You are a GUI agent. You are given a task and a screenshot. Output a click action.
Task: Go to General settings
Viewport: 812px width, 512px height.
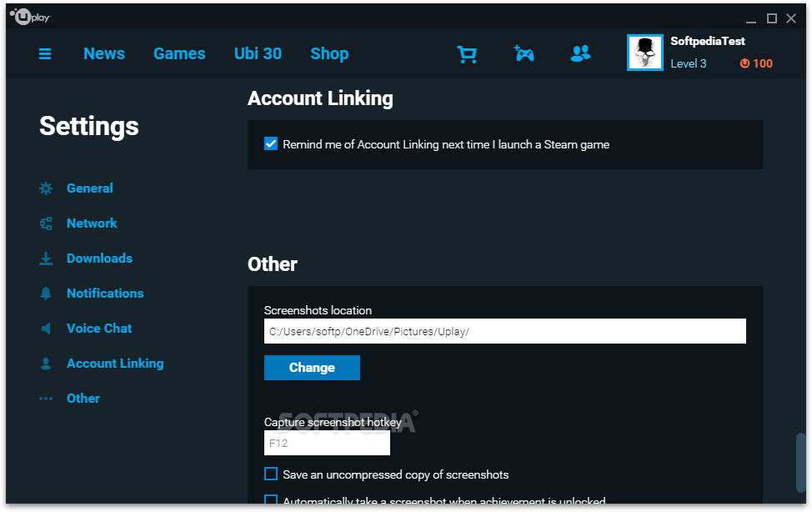click(89, 188)
